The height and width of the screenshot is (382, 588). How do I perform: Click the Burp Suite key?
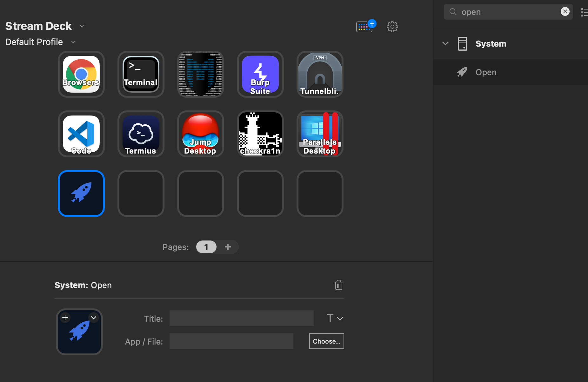[x=260, y=74]
